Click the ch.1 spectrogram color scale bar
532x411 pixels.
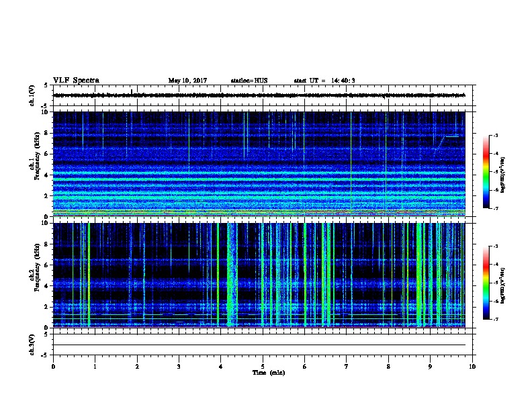486,172
